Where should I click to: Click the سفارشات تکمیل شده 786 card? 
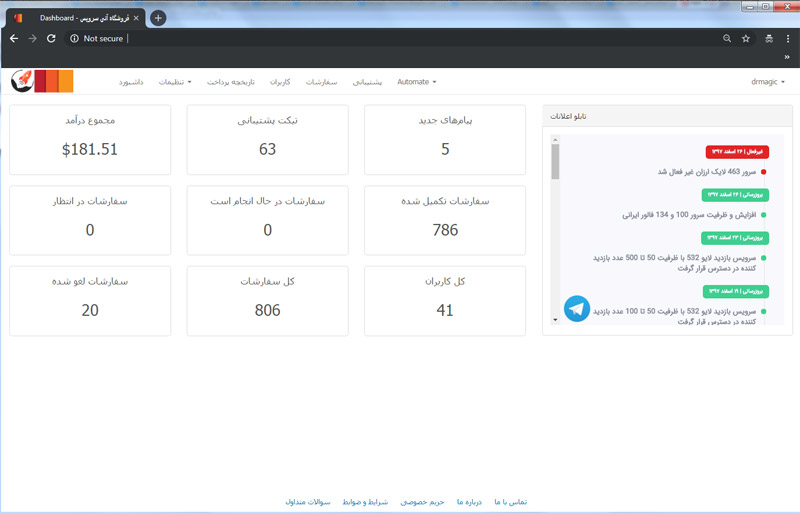click(445, 221)
